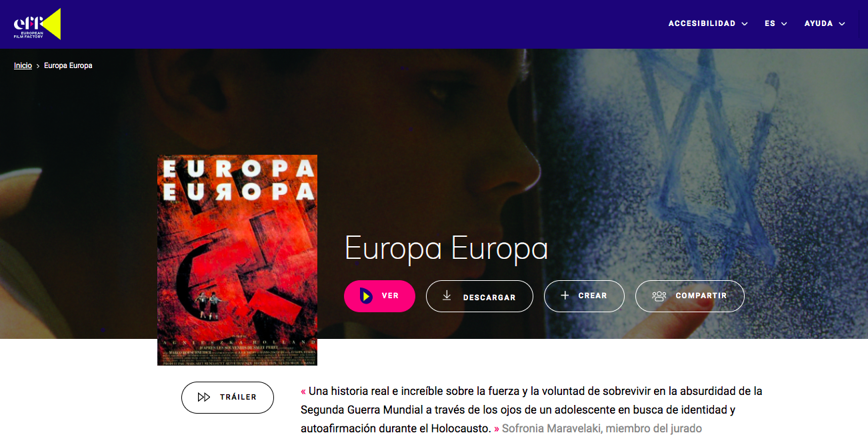Click the CREAR button text
This screenshot has height=447, width=868.
(593, 296)
